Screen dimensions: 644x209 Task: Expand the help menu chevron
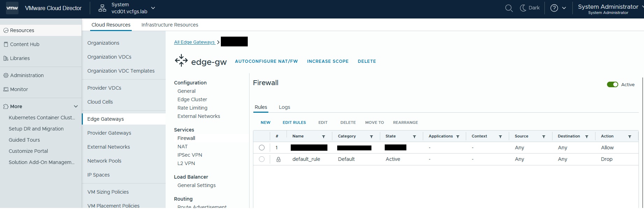(x=564, y=8)
